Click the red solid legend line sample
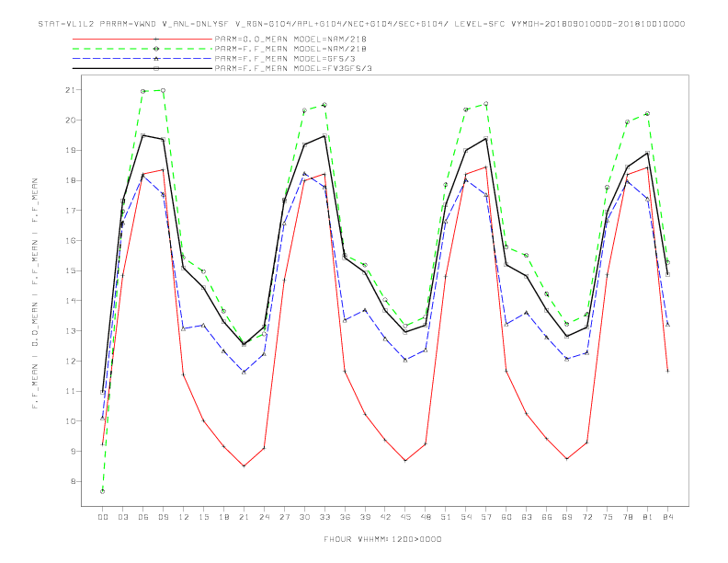The image size is (728, 563). pyautogui.click(x=142, y=39)
